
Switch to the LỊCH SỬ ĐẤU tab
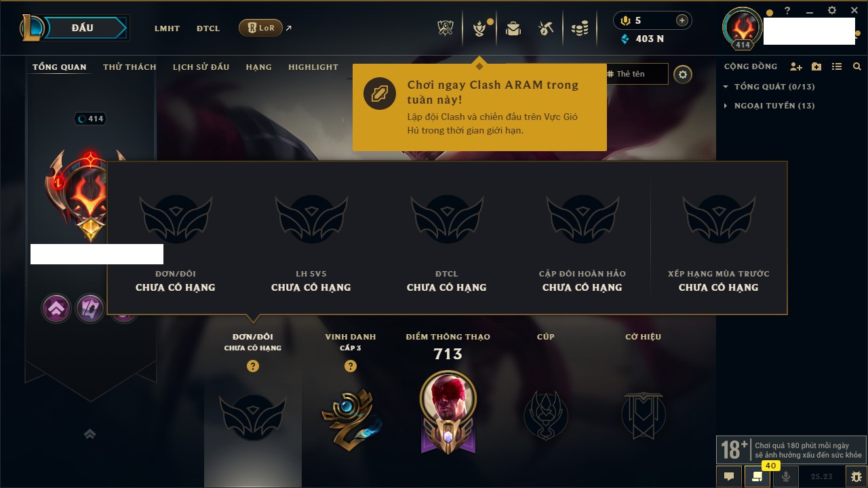(x=201, y=67)
